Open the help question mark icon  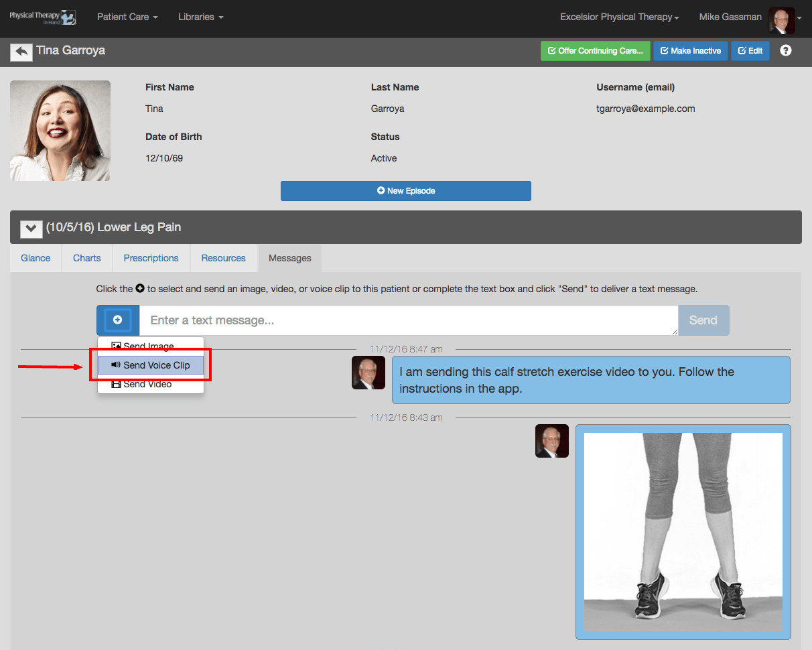(x=786, y=51)
